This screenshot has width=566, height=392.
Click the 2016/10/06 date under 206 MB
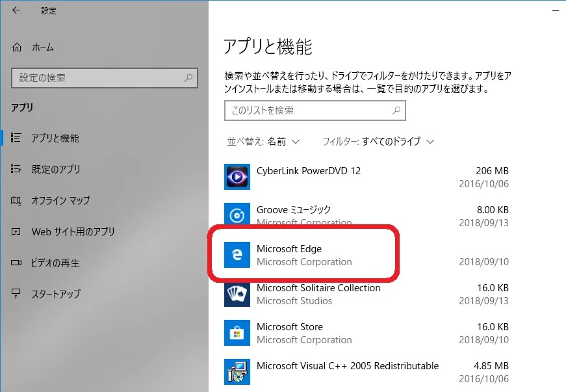483,184
